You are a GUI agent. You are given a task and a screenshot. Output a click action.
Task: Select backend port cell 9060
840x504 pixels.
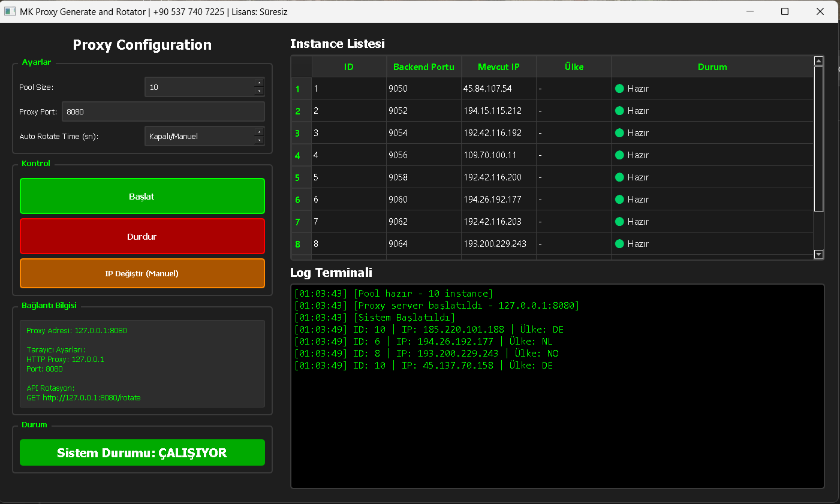pos(424,200)
